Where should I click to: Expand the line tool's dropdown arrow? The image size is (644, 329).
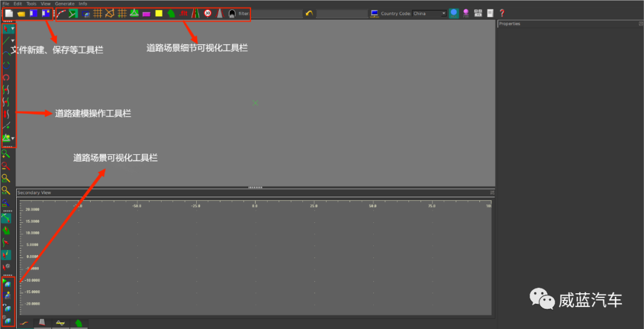pyautogui.click(x=13, y=41)
